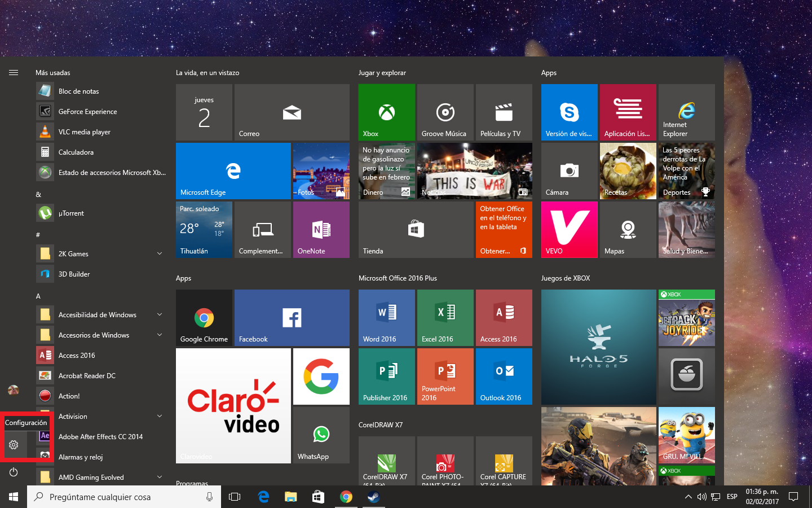Image resolution: width=812 pixels, height=508 pixels.
Task: Launch VLC media player from list
Action: point(101,132)
